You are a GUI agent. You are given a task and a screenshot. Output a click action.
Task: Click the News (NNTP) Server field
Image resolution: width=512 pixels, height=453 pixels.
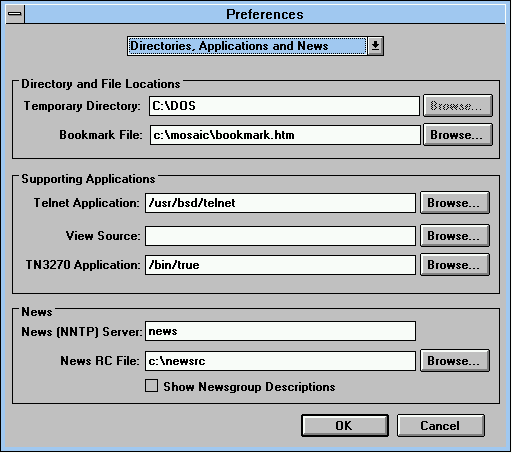tap(280, 331)
